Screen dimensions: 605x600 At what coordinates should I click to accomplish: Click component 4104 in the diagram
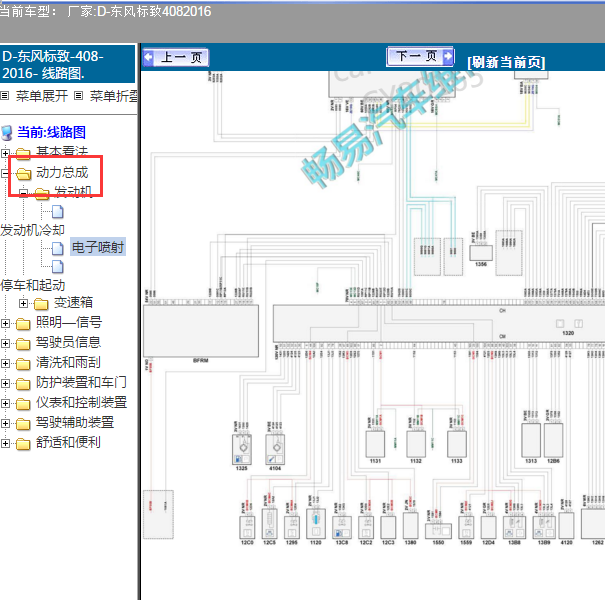(x=275, y=450)
